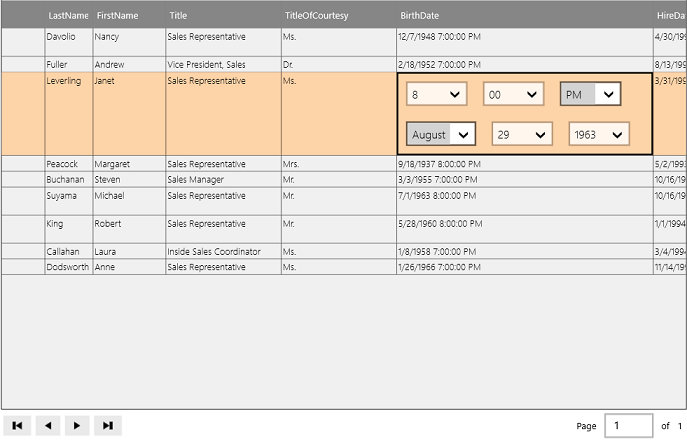
Task: Expand the AM/PM selector
Action: pos(590,94)
